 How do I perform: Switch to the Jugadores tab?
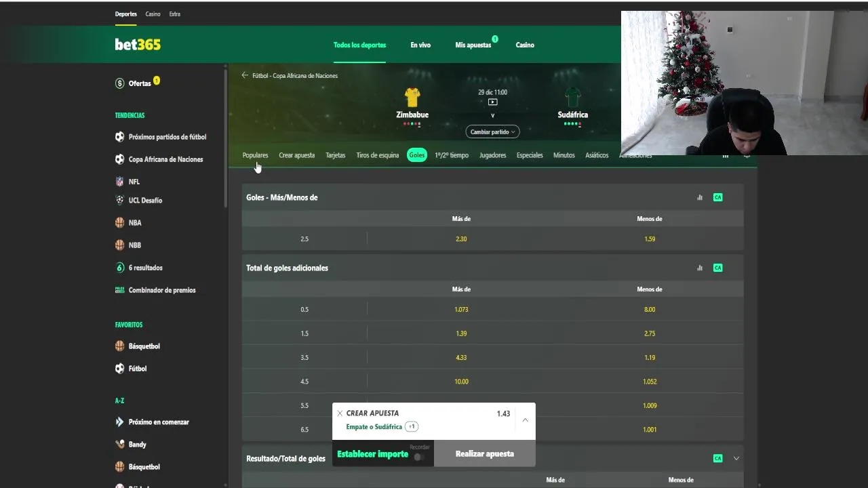tap(493, 155)
